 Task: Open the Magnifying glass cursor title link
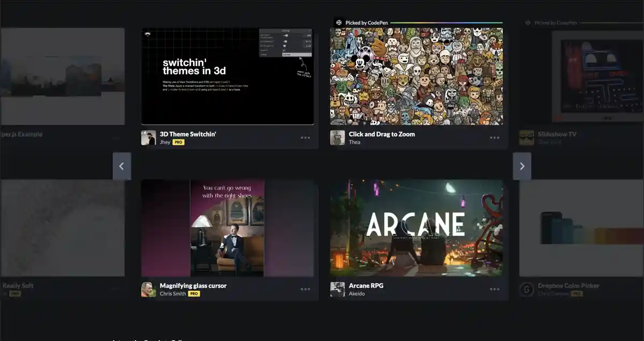coord(193,286)
